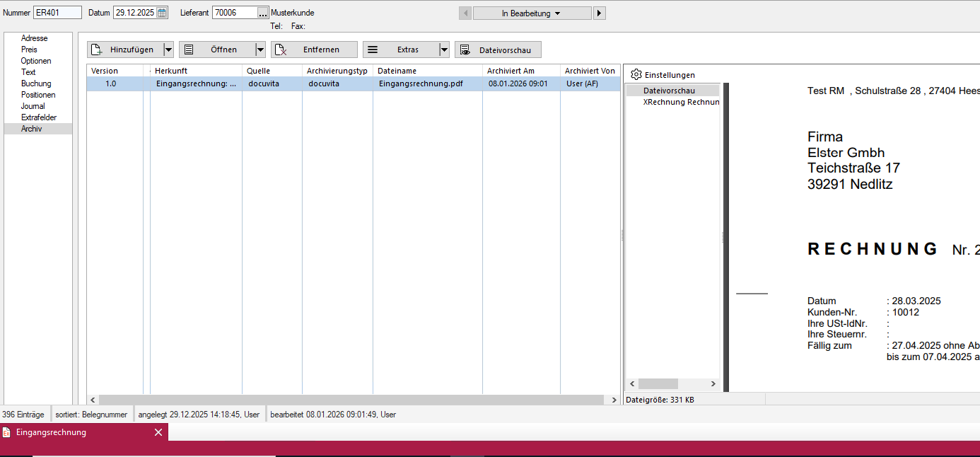Open Dateivorschau via its preview icon
Screen dimensions: 980x457
(x=465, y=49)
